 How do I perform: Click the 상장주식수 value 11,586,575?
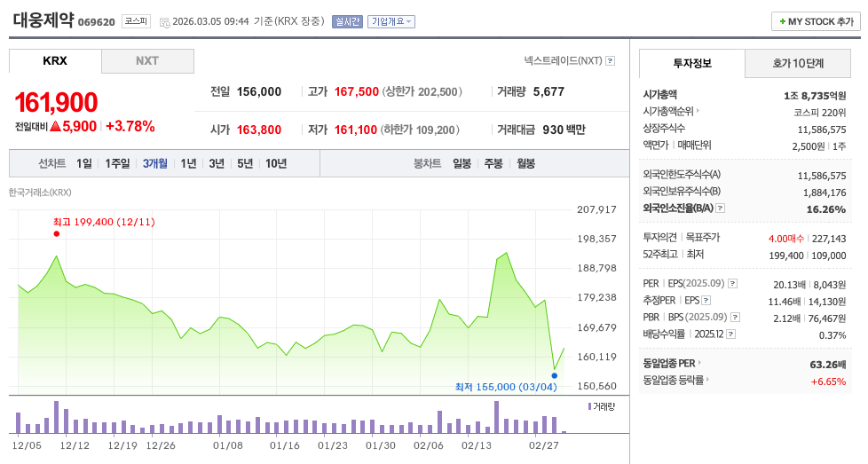tap(822, 130)
